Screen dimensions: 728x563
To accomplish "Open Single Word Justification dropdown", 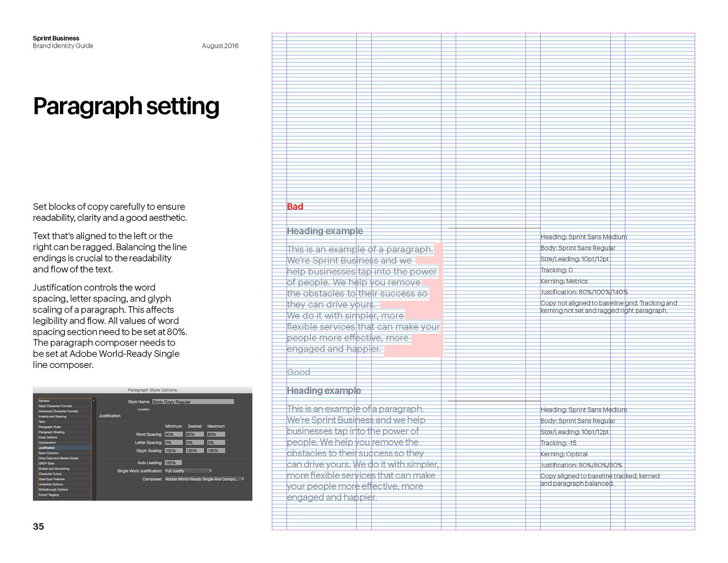I will tap(188, 471).
